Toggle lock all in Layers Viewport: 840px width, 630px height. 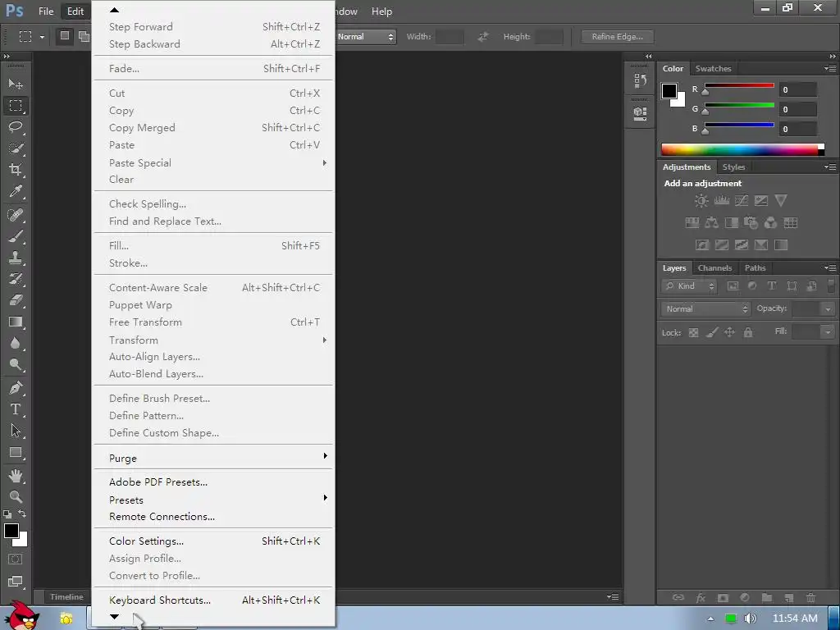tap(748, 333)
